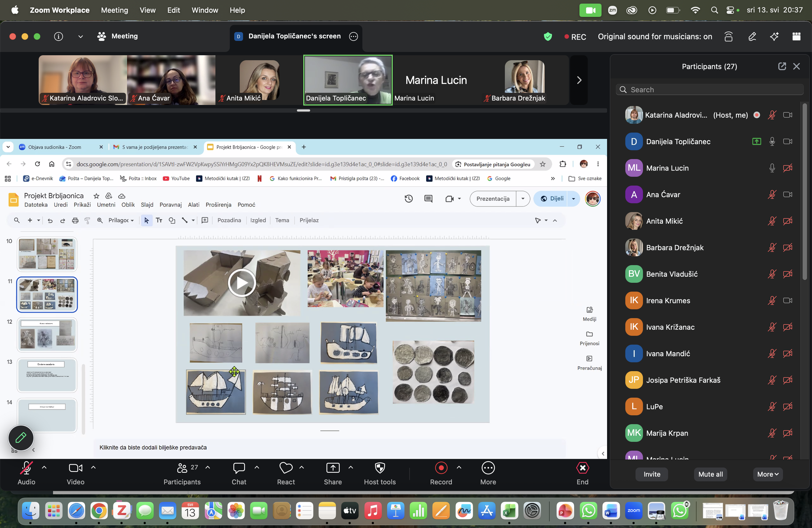This screenshot has height=528, width=812.
Task: Click the Invite button
Action: [652, 474]
